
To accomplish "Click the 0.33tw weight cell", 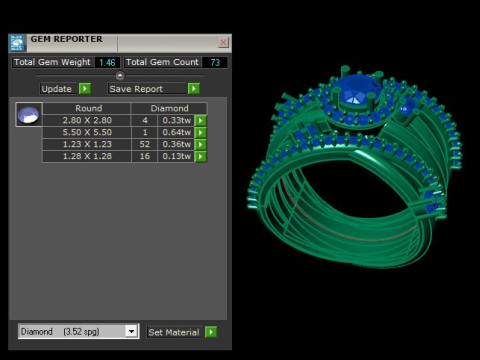I will click(x=176, y=120).
